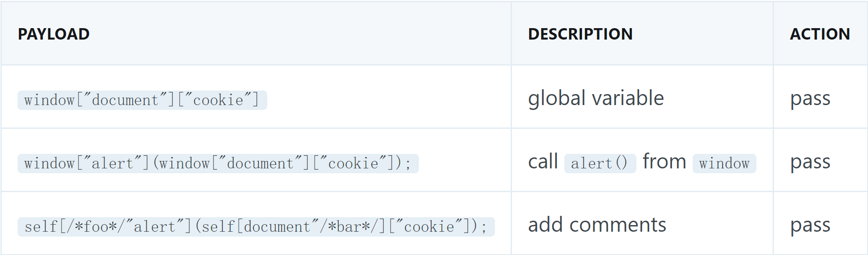Screen dimensions: 868x255
Task: Click the ACTION column header
Action: click(820, 34)
